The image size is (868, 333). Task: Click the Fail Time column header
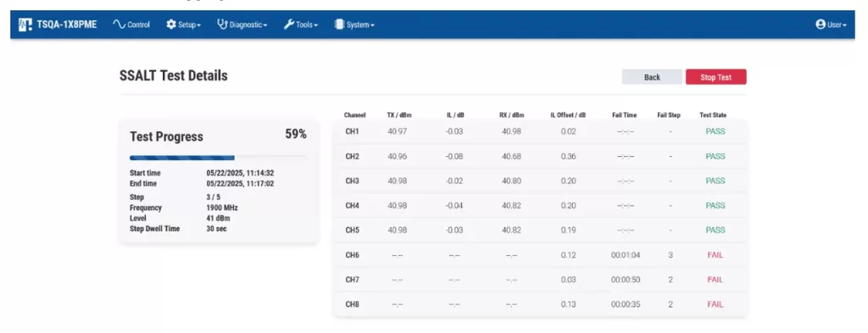point(625,115)
